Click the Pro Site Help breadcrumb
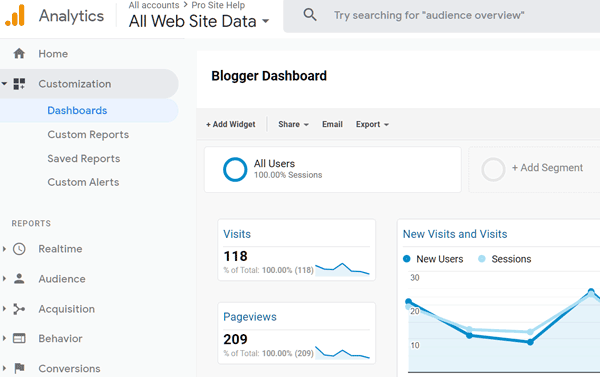Viewport: 600px width, 377px height. pyautogui.click(x=218, y=5)
